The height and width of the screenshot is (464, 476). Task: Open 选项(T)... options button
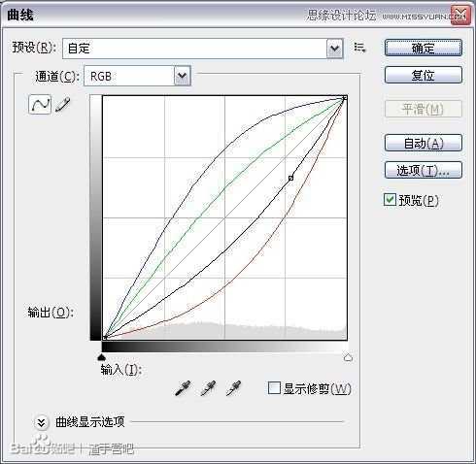(x=424, y=170)
